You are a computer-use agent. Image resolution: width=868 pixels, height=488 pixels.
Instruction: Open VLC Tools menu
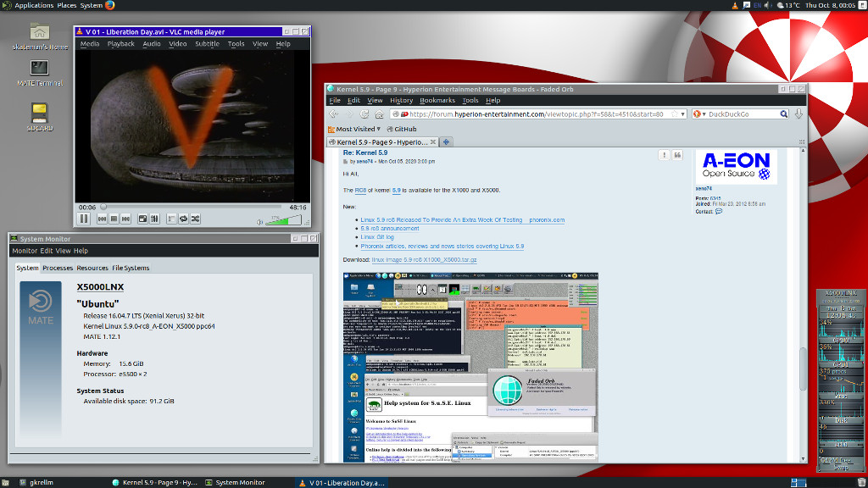coord(236,44)
